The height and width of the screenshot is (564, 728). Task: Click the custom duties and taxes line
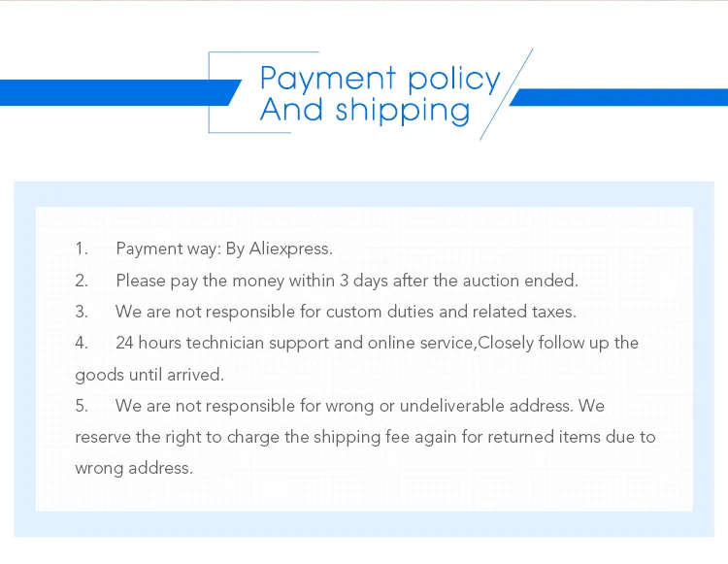[346, 312]
